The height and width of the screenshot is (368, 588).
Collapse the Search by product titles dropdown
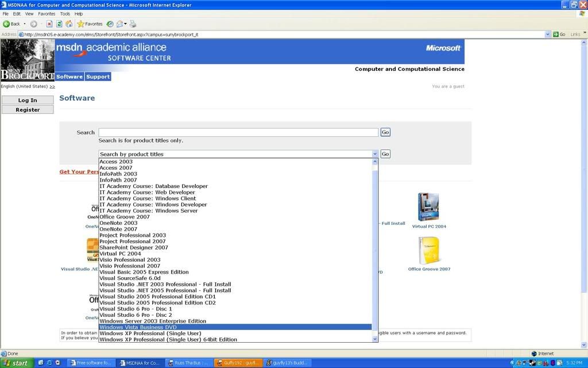tap(375, 154)
